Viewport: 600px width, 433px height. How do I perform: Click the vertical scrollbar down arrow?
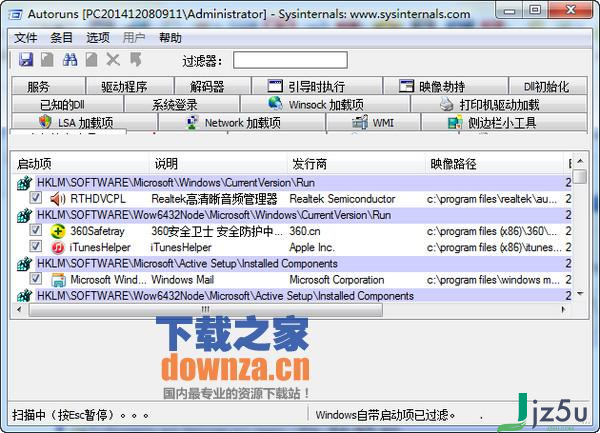tap(580, 294)
